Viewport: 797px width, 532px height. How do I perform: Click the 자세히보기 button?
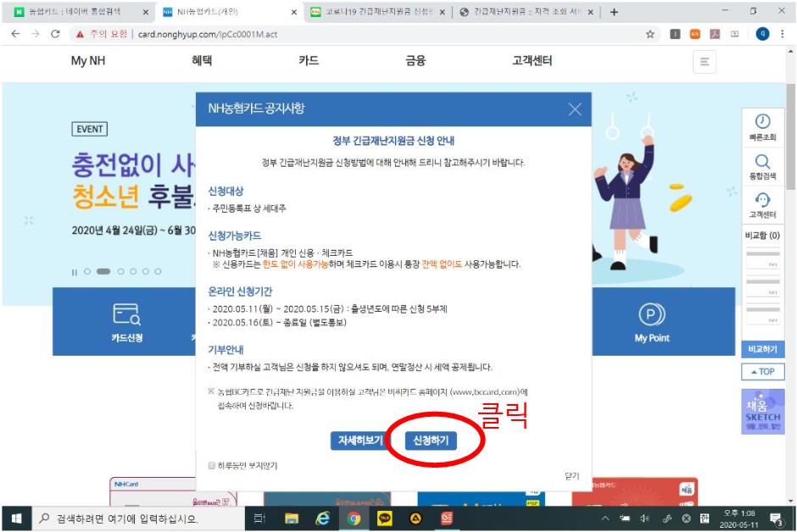click(360, 441)
